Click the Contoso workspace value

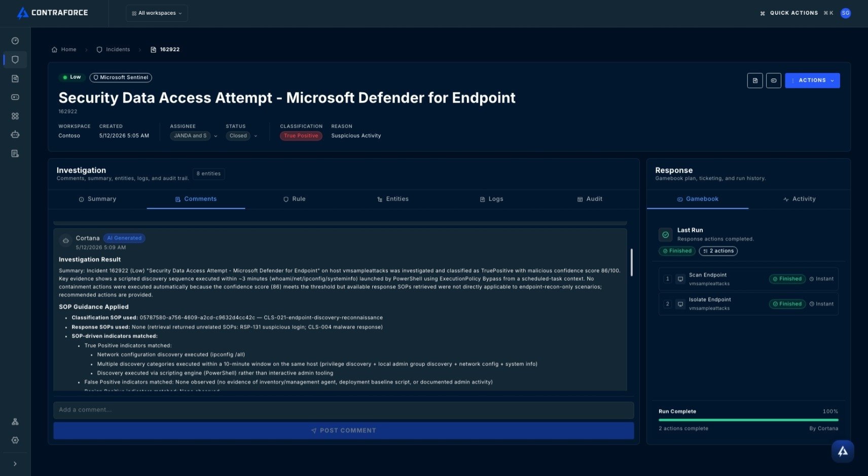click(69, 136)
